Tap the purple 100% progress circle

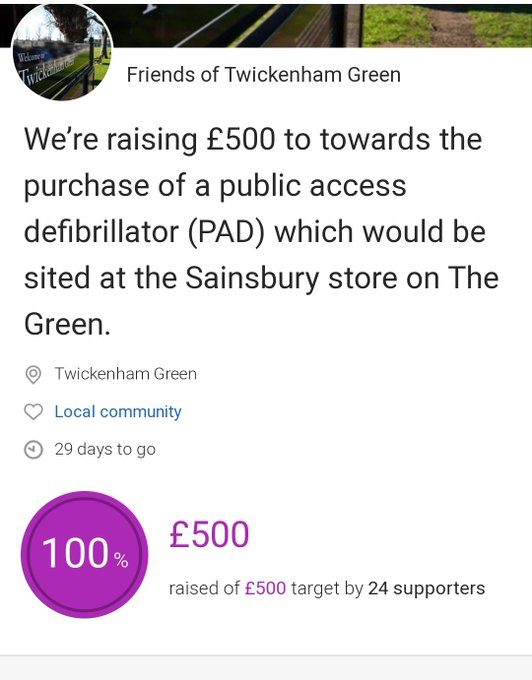click(85, 554)
